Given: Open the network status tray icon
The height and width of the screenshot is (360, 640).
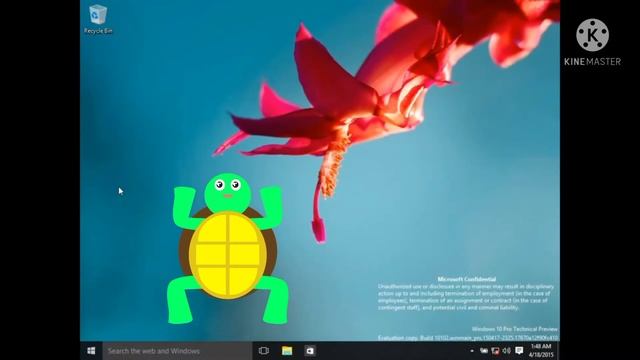Looking at the screenshot, I should [x=495, y=351].
